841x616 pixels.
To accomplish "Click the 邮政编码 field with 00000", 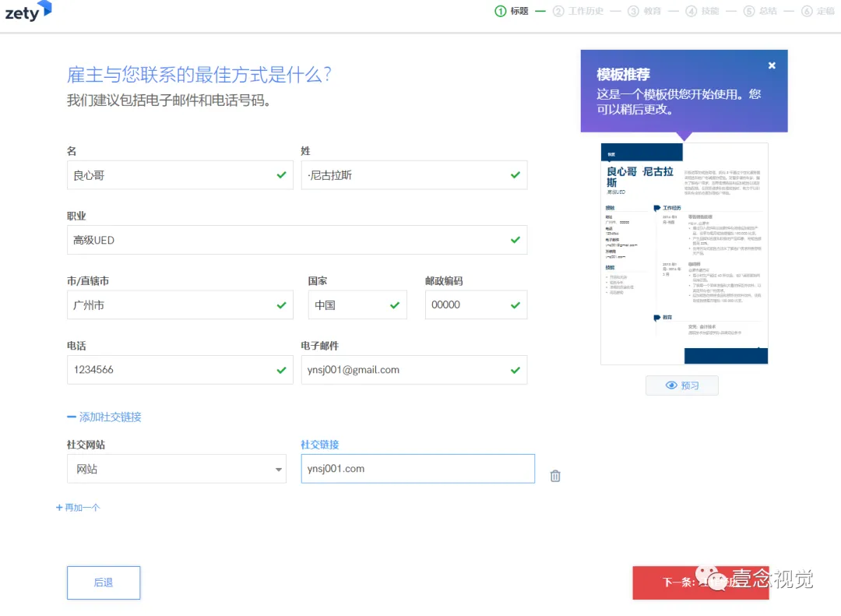I will [477, 304].
